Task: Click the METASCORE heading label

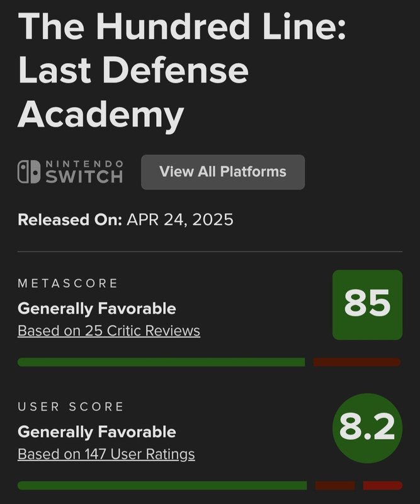Action: pyautogui.click(x=68, y=283)
